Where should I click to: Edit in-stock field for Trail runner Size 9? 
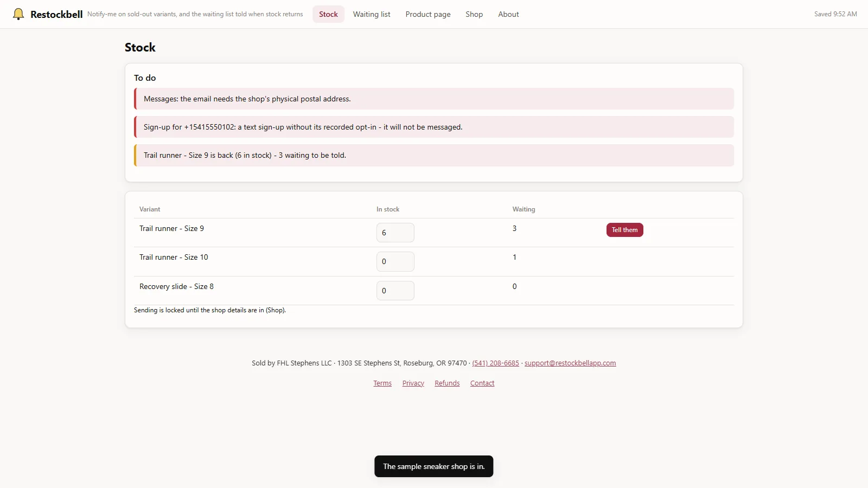coord(395,233)
